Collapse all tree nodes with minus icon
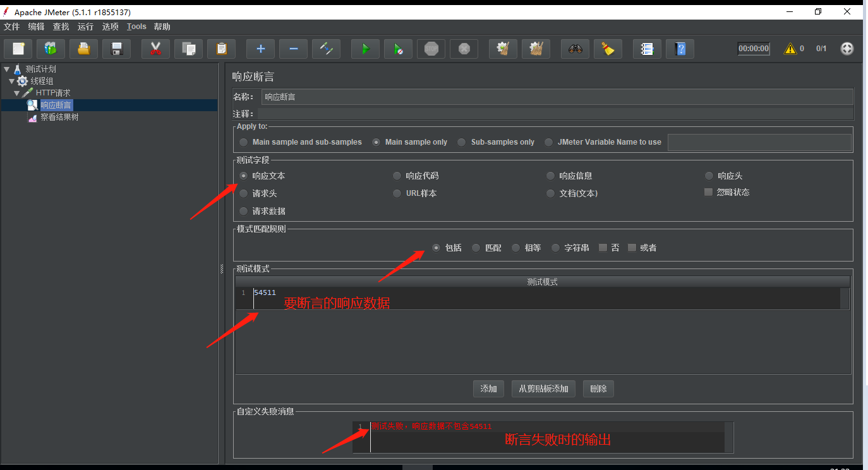The height and width of the screenshot is (470, 868). (x=293, y=49)
